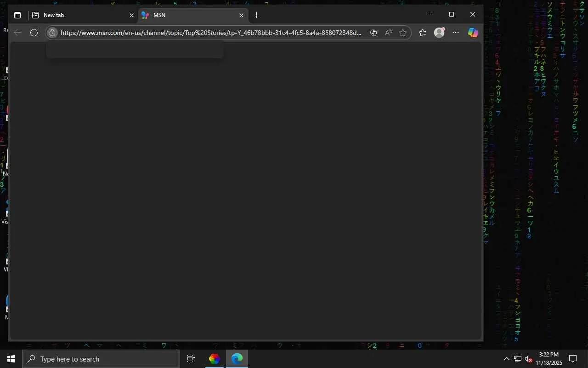Open Edge tab actions menu icon
Viewport: 588px width, 368px height.
pyautogui.click(x=17, y=15)
